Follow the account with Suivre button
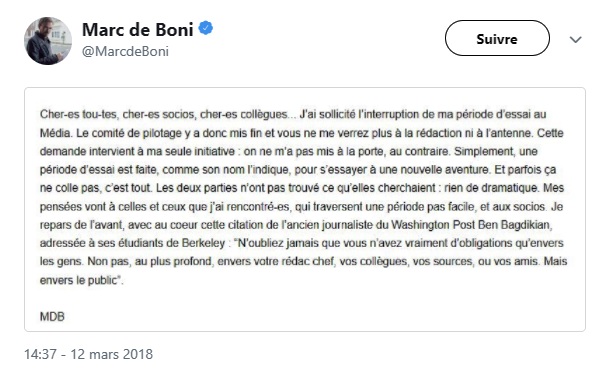This screenshot has width=612, height=374. coord(497,38)
